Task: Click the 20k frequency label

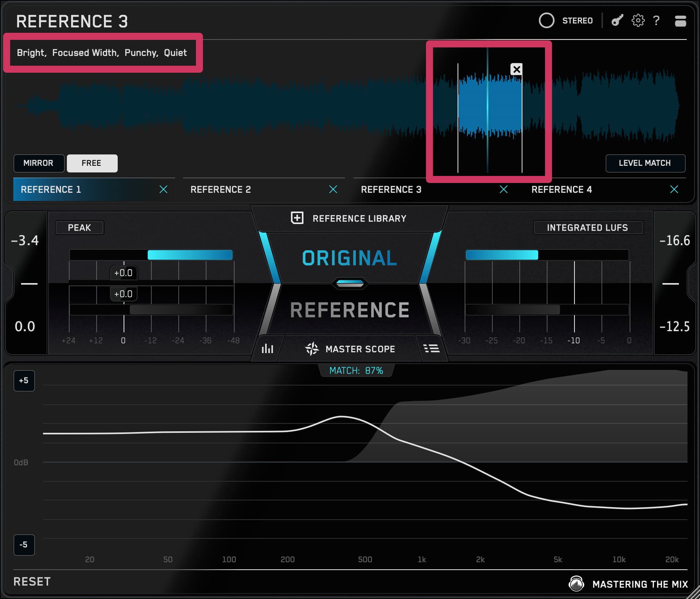Action: click(x=672, y=560)
